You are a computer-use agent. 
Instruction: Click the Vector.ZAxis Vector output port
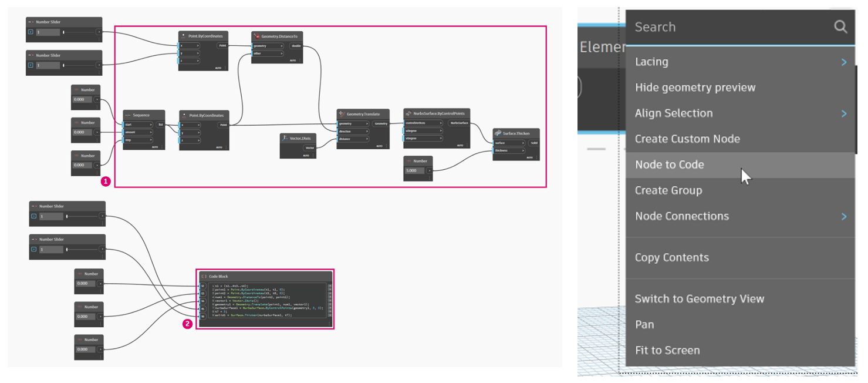pyautogui.click(x=309, y=147)
